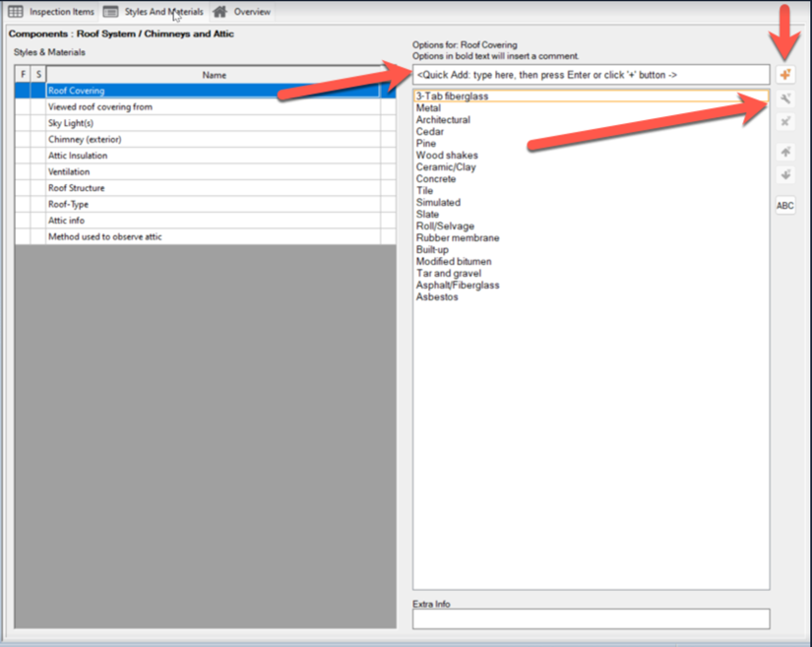Click the S cell of Ventilation row
Screen dimensions: 812x647
38,171
